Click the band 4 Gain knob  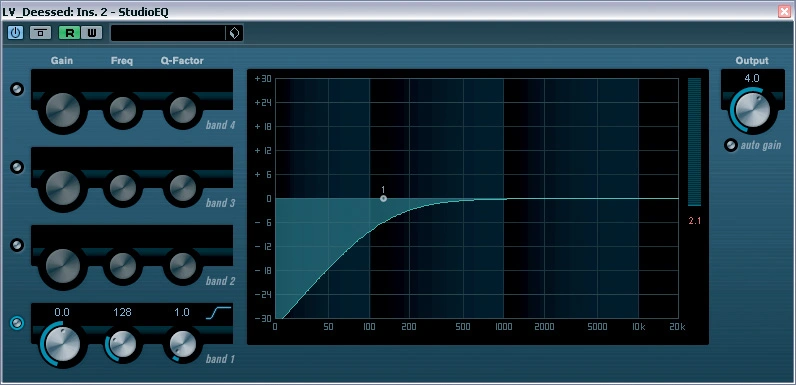[x=63, y=110]
